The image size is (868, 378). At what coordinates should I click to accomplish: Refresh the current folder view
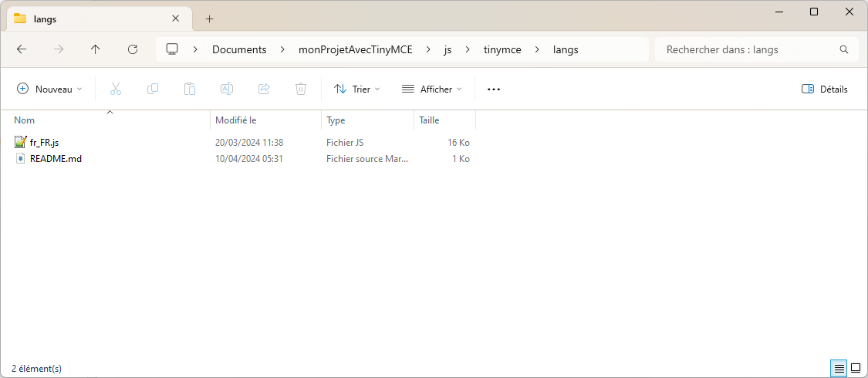point(133,49)
